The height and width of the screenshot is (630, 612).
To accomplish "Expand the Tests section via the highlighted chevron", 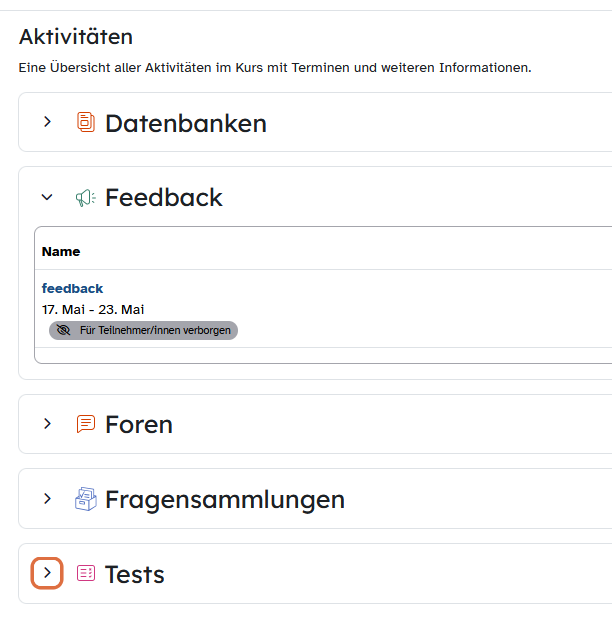I will [47, 573].
